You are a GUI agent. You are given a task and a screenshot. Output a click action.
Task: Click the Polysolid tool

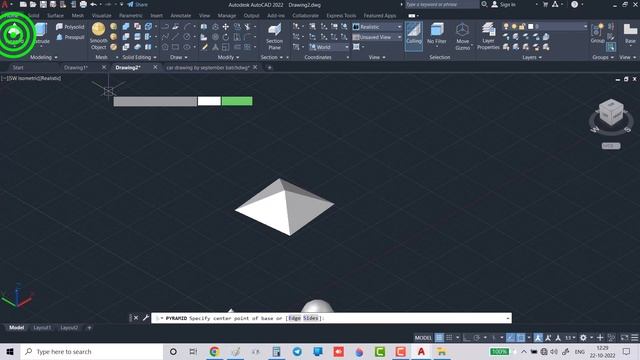pyautogui.click(x=70, y=27)
